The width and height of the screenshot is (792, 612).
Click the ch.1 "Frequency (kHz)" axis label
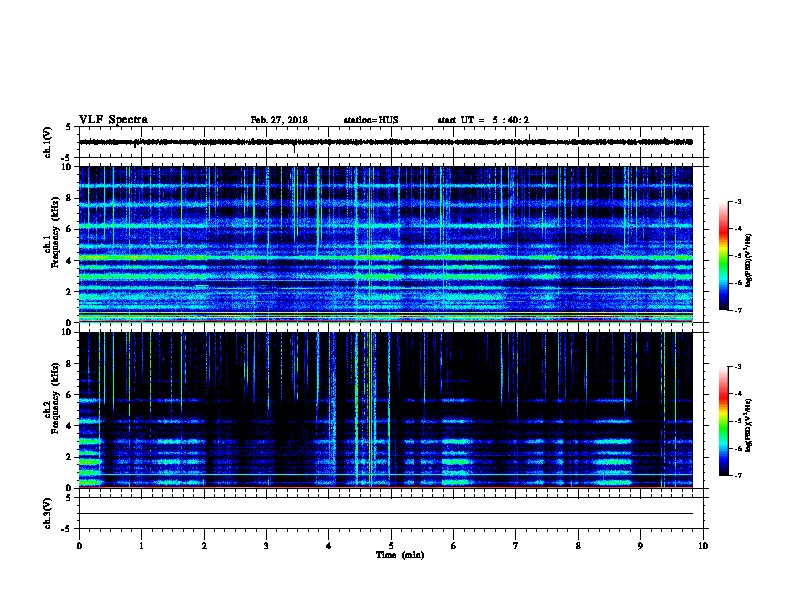pyautogui.click(x=55, y=232)
